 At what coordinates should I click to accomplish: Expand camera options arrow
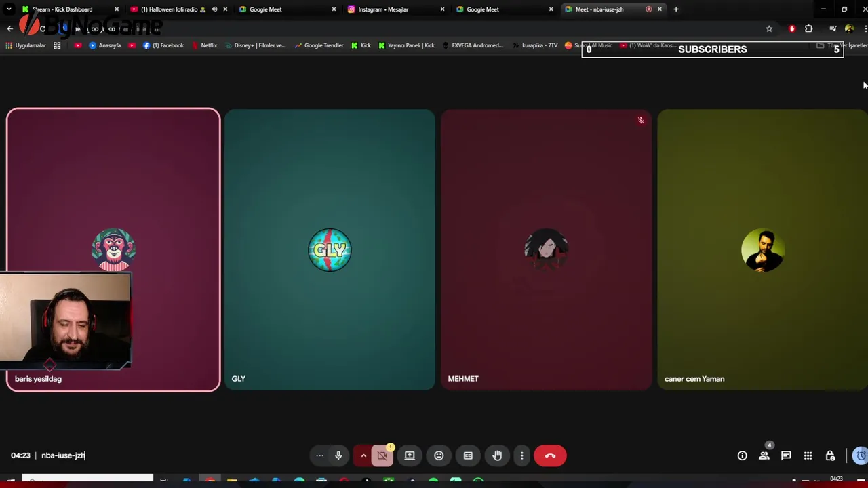363,455
